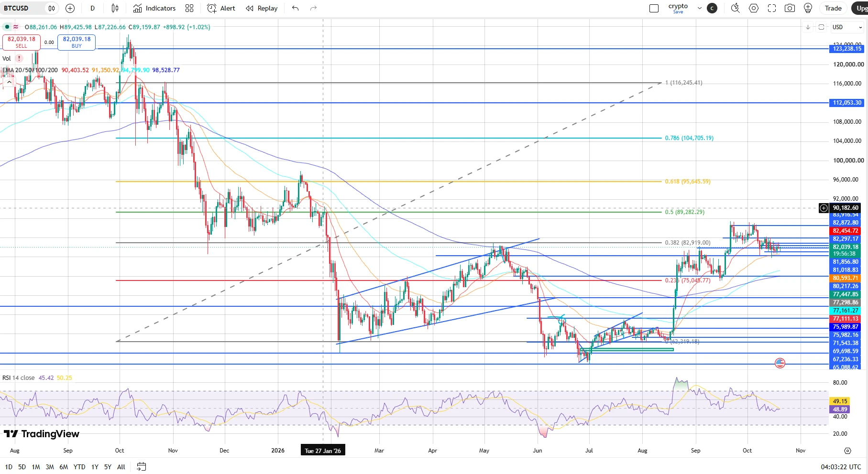Click the 82,039.18 BUY button

77,42
